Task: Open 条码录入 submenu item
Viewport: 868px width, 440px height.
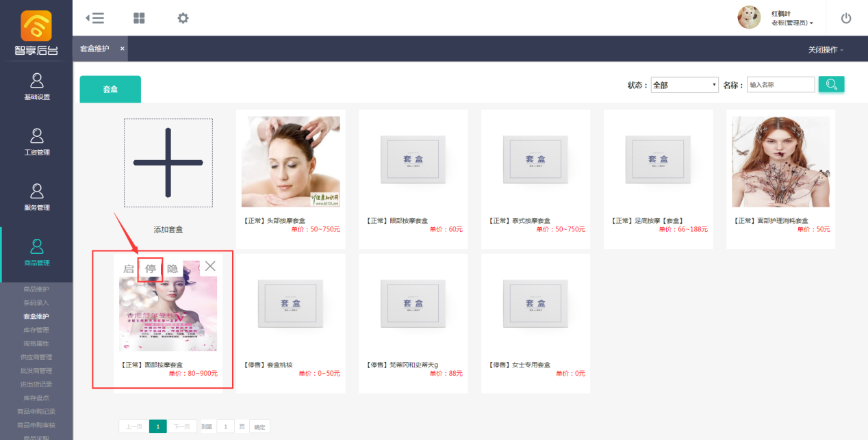Action: [x=36, y=302]
